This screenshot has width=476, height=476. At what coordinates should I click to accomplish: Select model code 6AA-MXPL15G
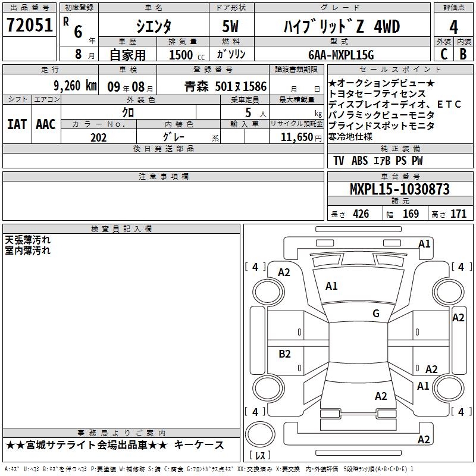pyautogui.click(x=341, y=55)
